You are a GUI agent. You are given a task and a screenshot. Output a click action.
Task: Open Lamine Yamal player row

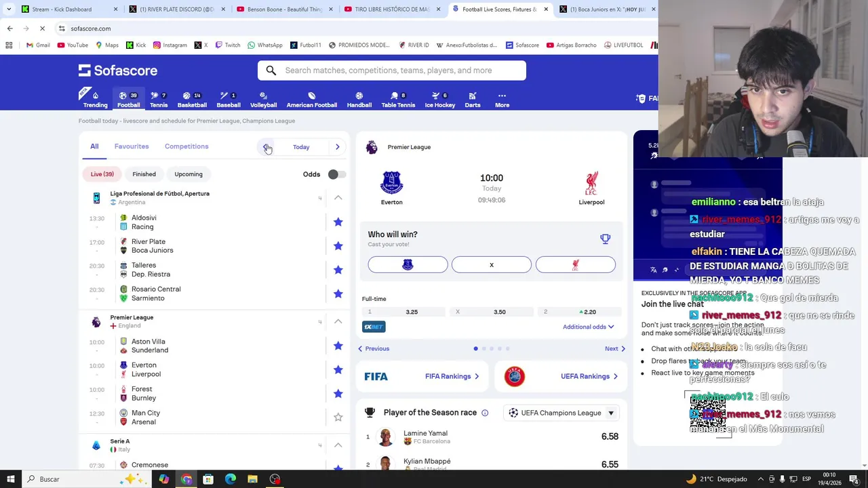coord(492,437)
